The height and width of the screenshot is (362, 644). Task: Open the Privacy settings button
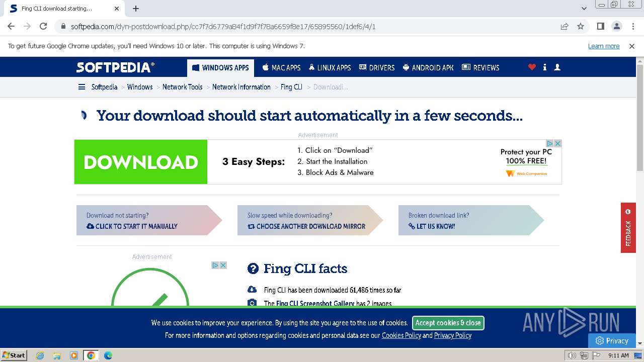point(612,340)
